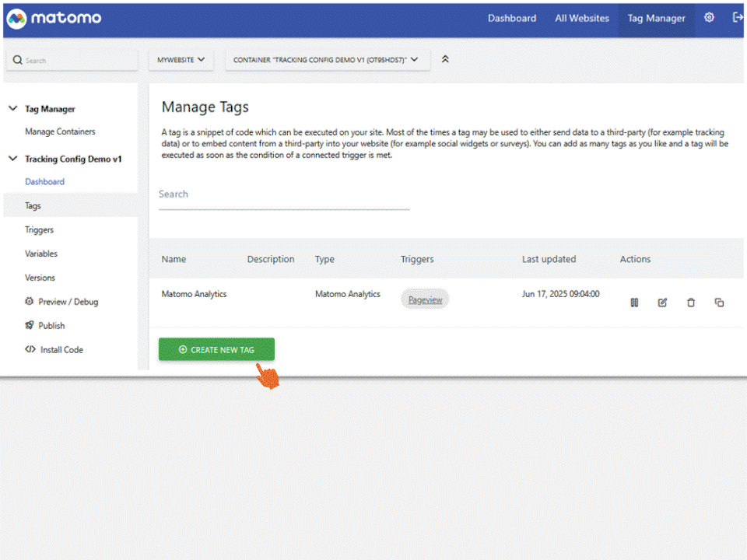Collapse the Tag Manager sidebar section

(13, 109)
